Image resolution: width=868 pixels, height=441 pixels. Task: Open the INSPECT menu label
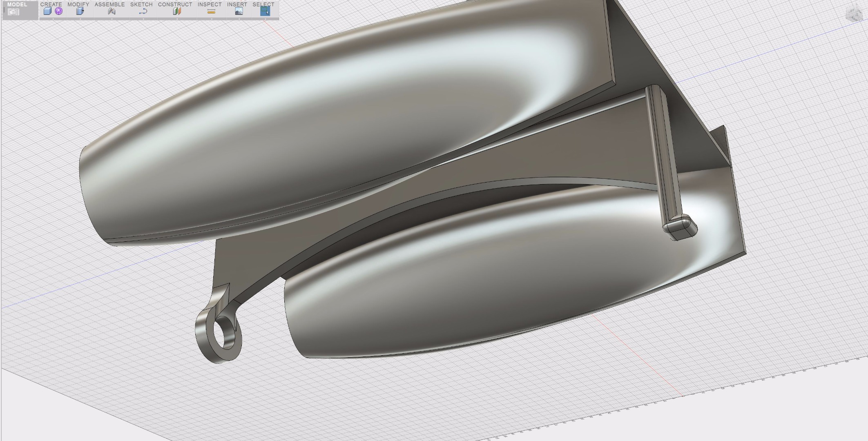pyautogui.click(x=210, y=4)
